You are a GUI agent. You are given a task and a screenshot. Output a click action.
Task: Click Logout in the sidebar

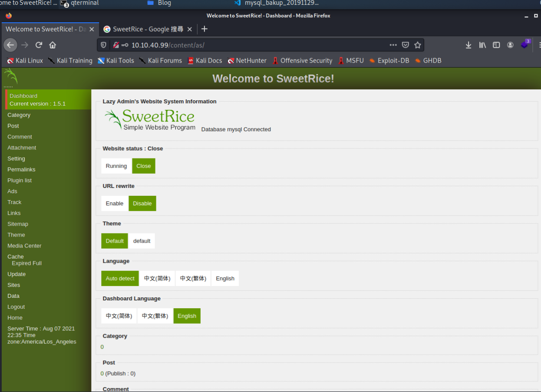click(x=16, y=307)
